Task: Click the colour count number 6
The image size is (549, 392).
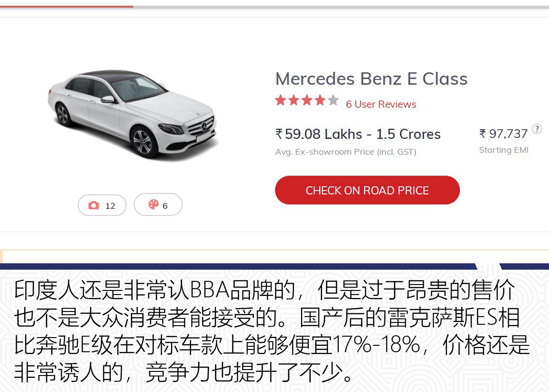Action: 165,206
